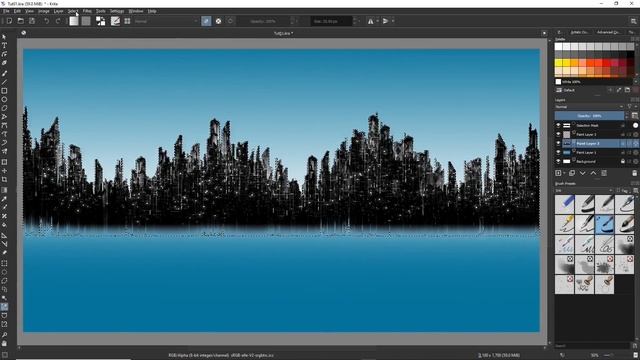640x360 pixels.
Task: Select the Zoom tool magnifier
Action: pyautogui.click(x=4, y=335)
